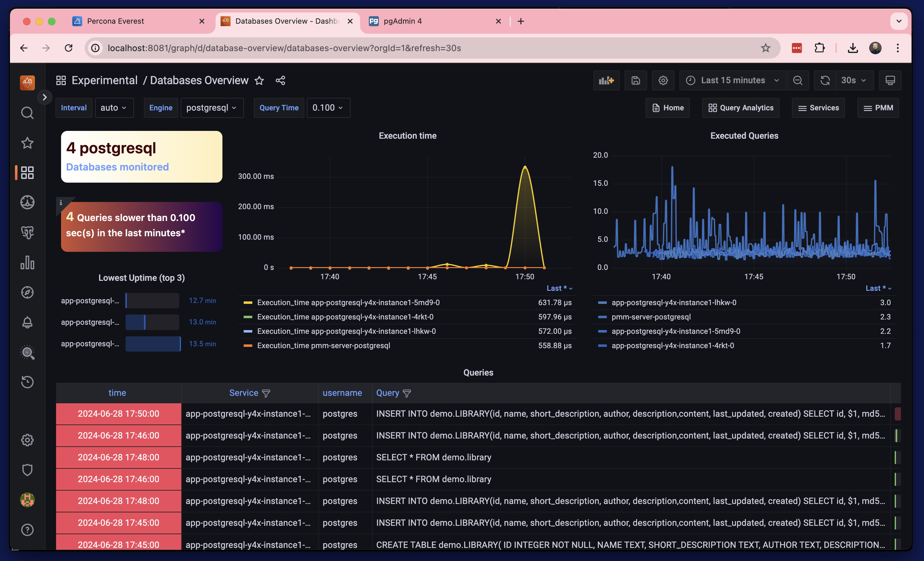Save the dashboard with the floppy disk icon
924x561 pixels.
pos(635,80)
